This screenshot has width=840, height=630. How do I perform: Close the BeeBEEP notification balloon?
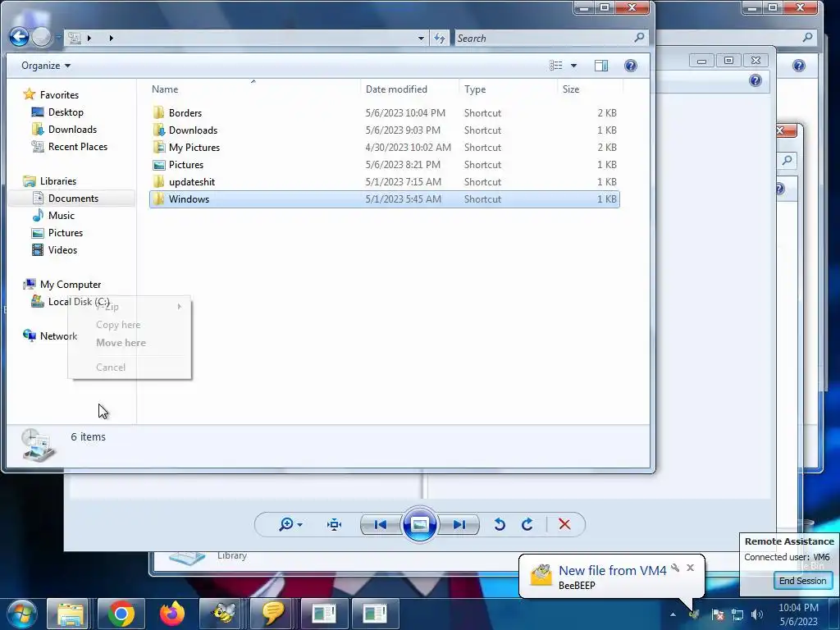point(691,568)
